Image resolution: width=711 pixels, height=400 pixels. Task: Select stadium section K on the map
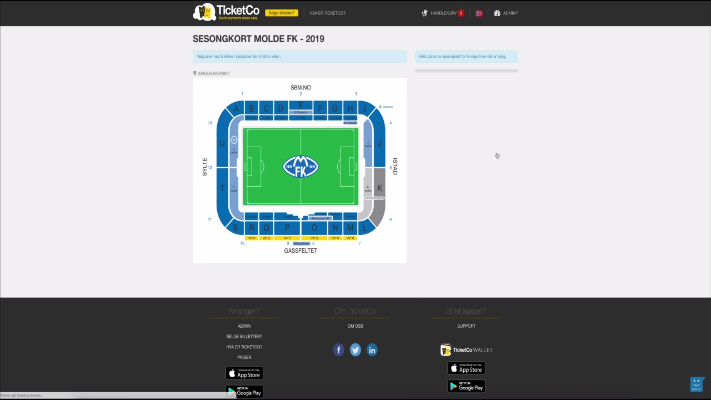379,187
